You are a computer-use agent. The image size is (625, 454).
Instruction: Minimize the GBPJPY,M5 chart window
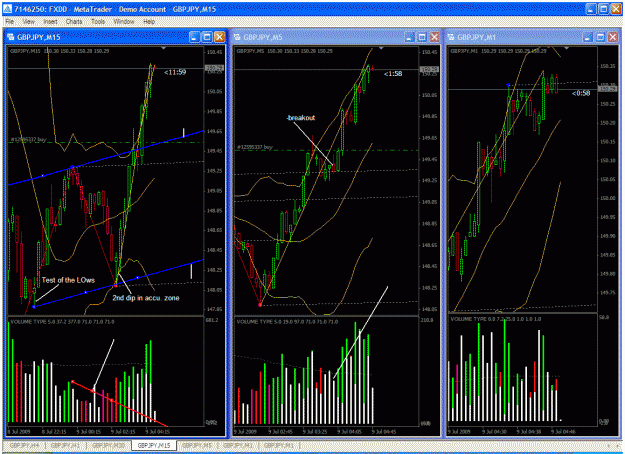coord(409,37)
